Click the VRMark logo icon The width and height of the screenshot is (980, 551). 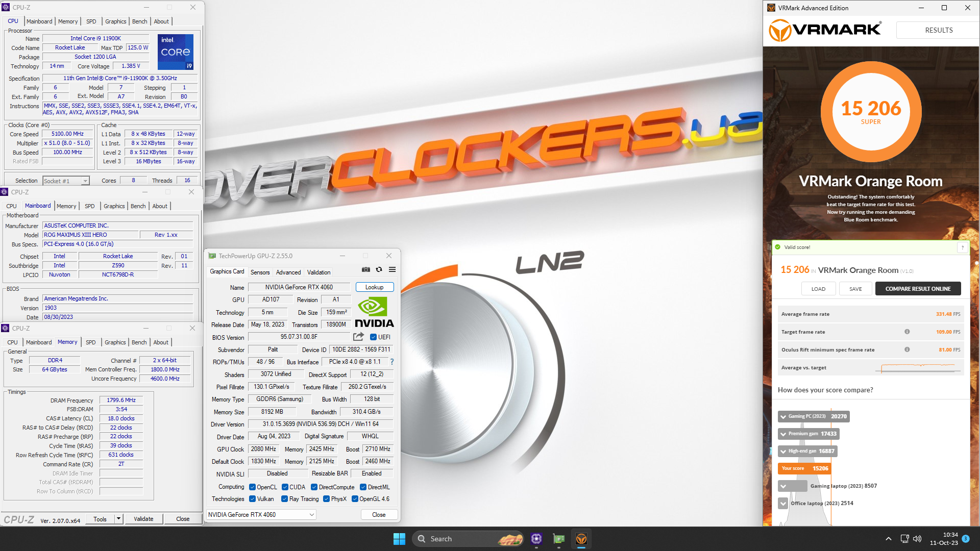pyautogui.click(x=780, y=30)
